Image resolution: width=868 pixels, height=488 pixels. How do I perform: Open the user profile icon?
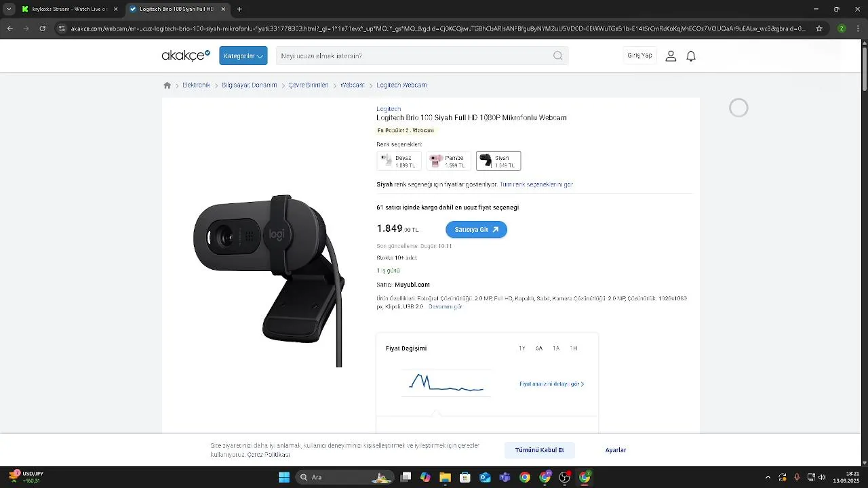pyautogui.click(x=671, y=56)
